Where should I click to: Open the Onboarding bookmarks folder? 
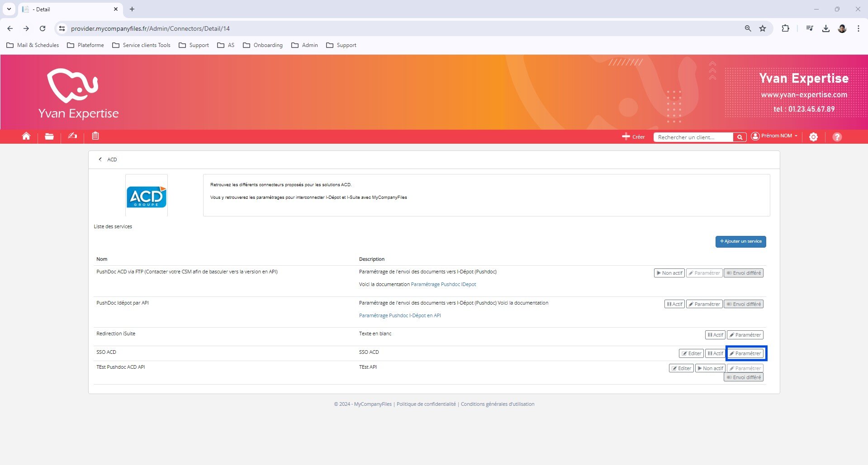263,45
